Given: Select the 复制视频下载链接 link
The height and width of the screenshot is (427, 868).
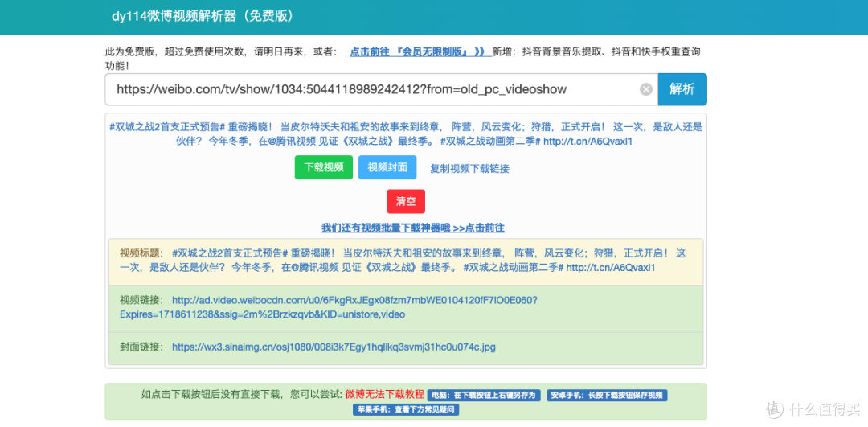Looking at the screenshot, I should point(469,168).
